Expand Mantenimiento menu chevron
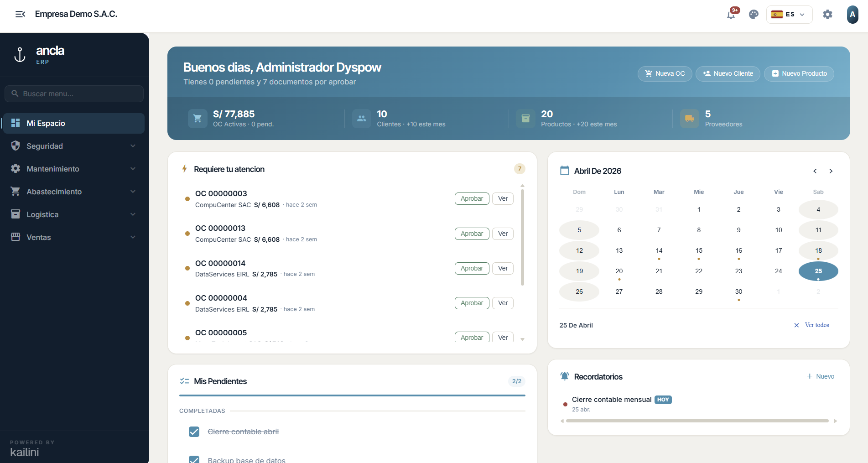Image resolution: width=868 pixels, height=463 pixels. tap(133, 169)
